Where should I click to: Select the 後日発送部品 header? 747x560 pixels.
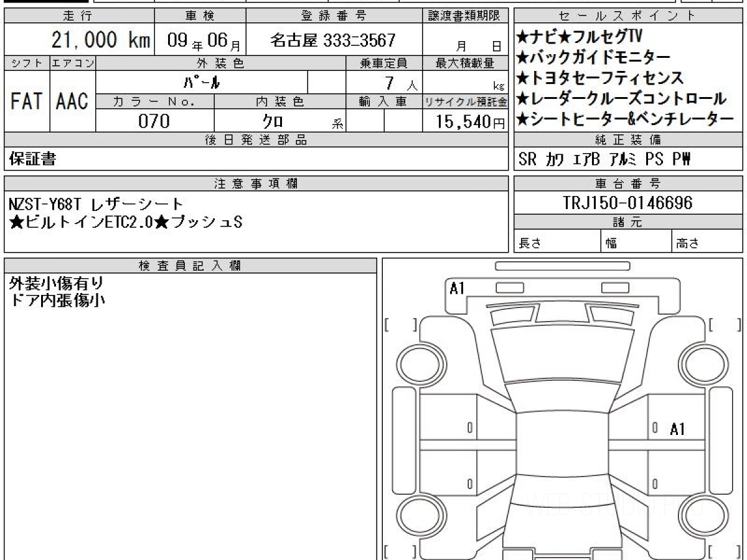(256, 141)
